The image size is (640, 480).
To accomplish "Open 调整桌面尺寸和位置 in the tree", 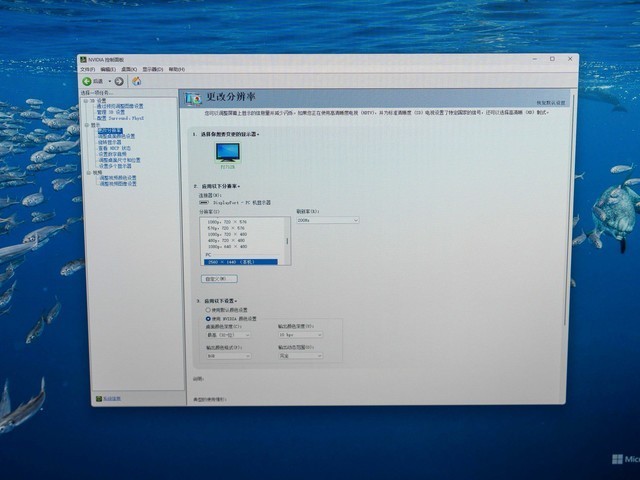I will pyautogui.click(x=119, y=160).
